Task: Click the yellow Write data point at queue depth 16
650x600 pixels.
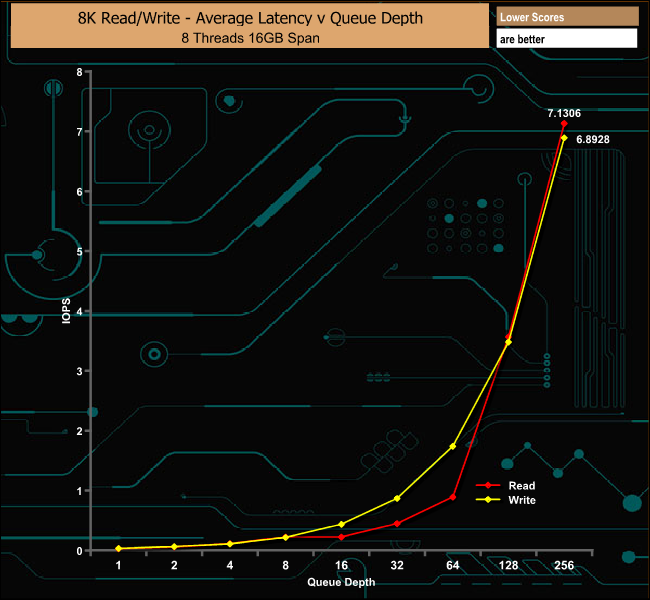Action: tap(342, 525)
